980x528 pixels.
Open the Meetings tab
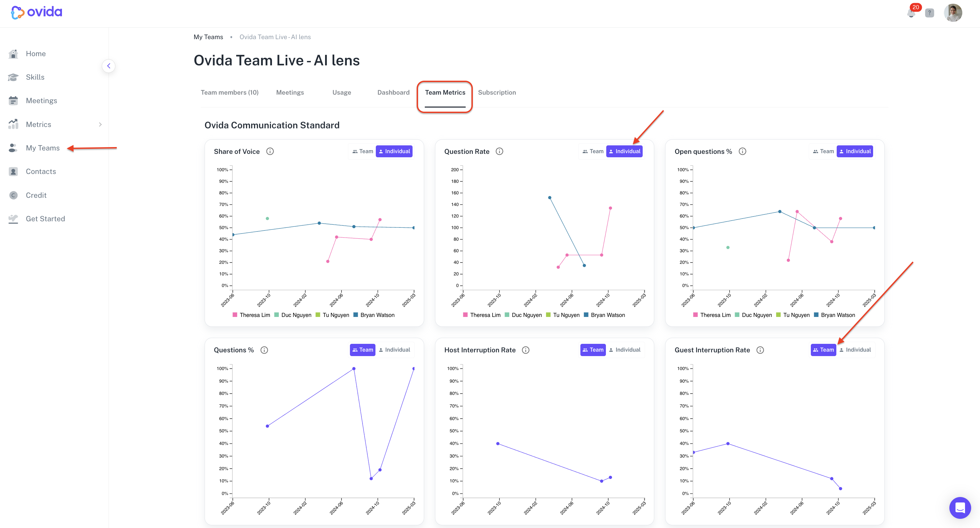coord(290,93)
